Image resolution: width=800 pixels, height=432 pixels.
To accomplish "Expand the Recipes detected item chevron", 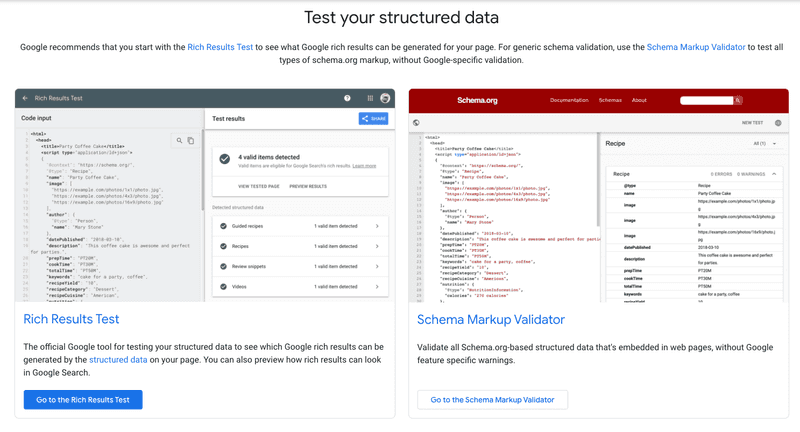I will coord(377,246).
